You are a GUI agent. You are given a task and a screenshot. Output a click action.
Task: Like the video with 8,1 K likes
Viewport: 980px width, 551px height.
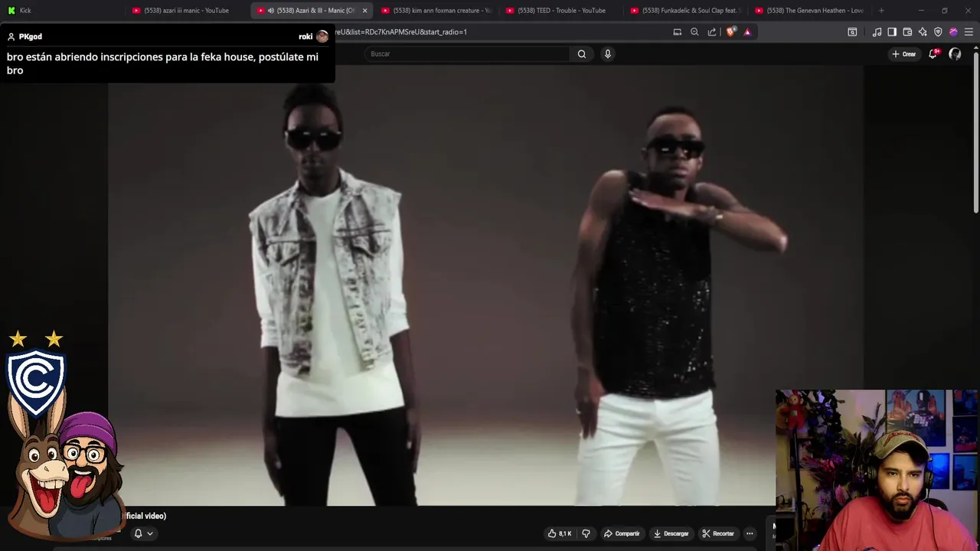tap(560, 533)
